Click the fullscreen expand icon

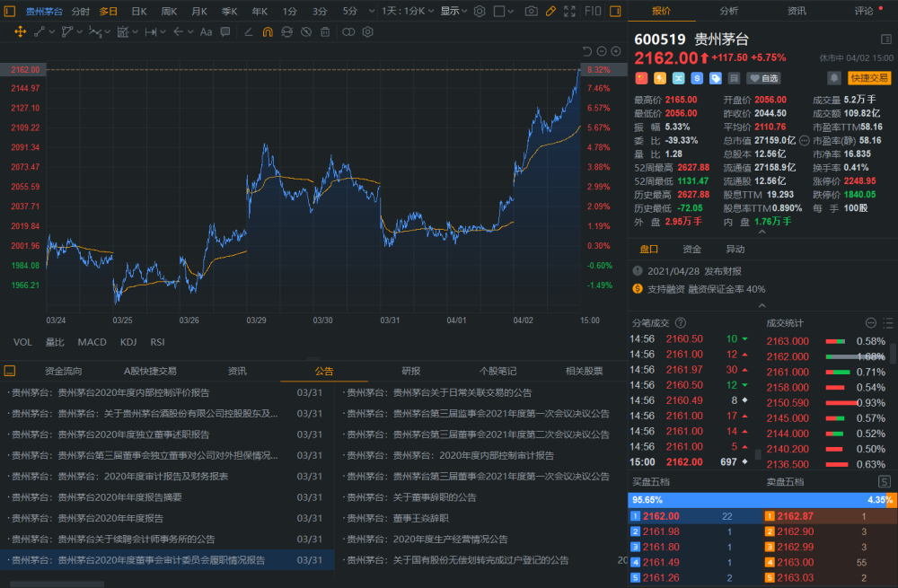pos(569,11)
